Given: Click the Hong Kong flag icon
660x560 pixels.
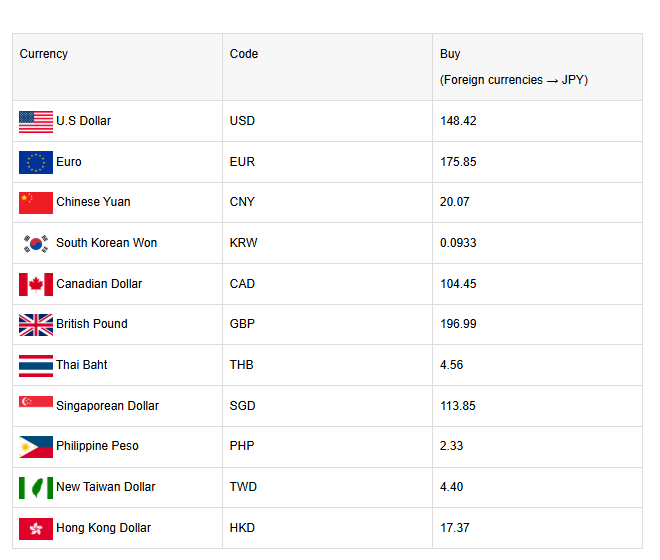Looking at the screenshot, I should (x=35, y=528).
